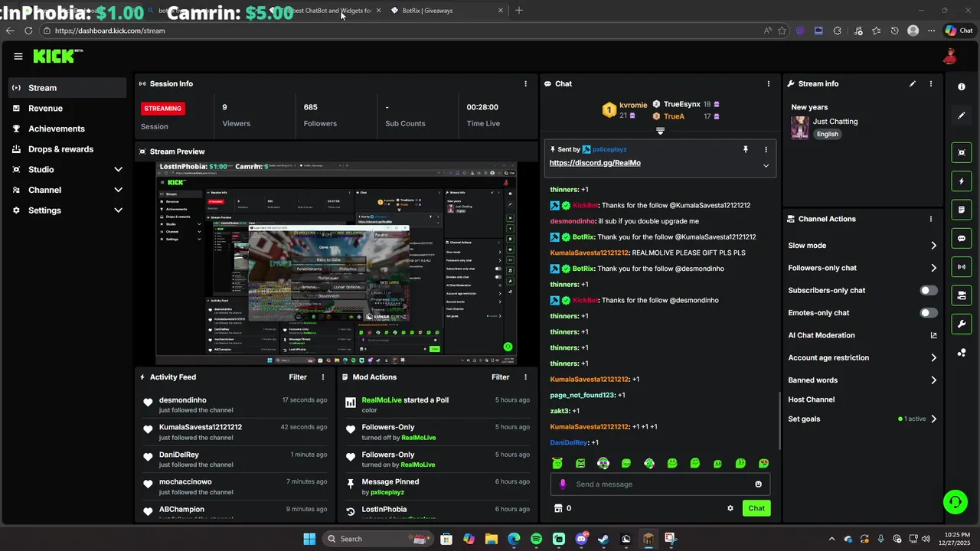Click the wrench sidebar icon
Viewport: 980px width, 551px height.
click(962, 324)
